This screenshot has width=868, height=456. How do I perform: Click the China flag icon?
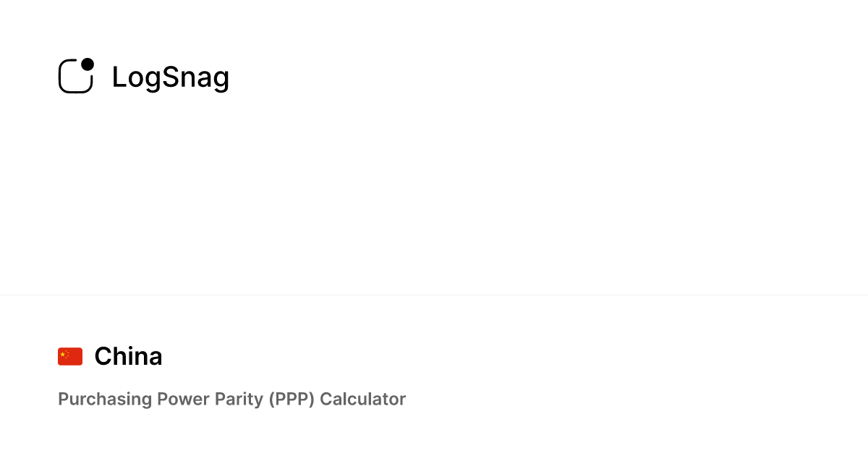point(70,356)
